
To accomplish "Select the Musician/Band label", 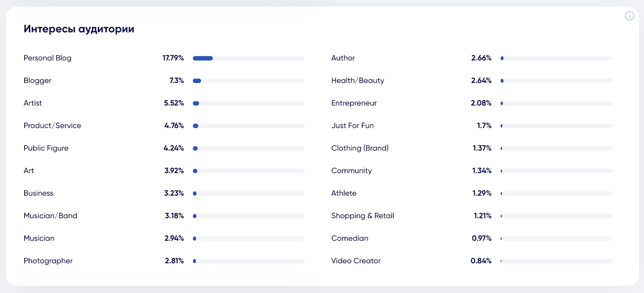I will pos(50,216).
